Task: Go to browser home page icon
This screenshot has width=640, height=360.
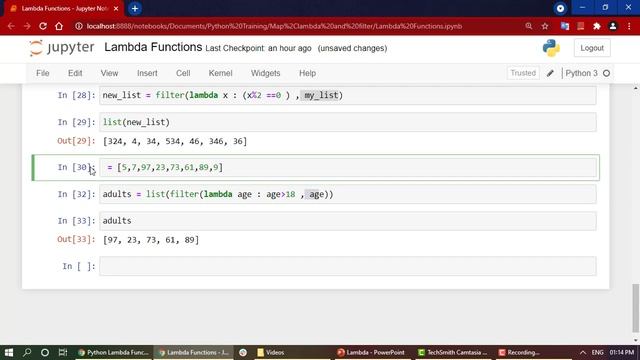Action: (x=59, y=26)
